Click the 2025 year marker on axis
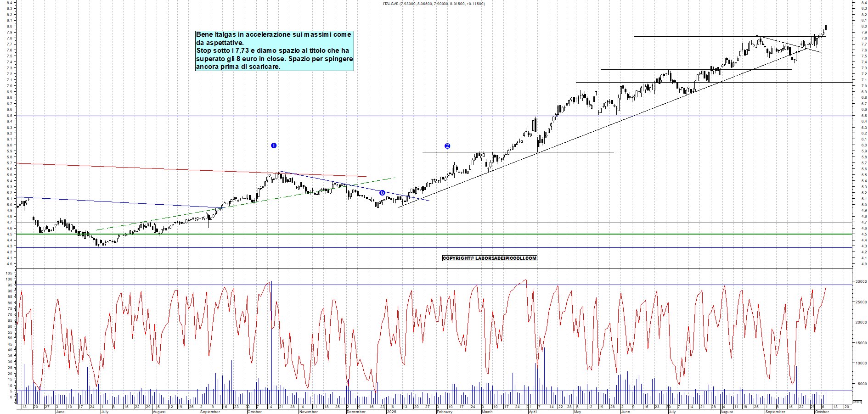 point(391,412)
